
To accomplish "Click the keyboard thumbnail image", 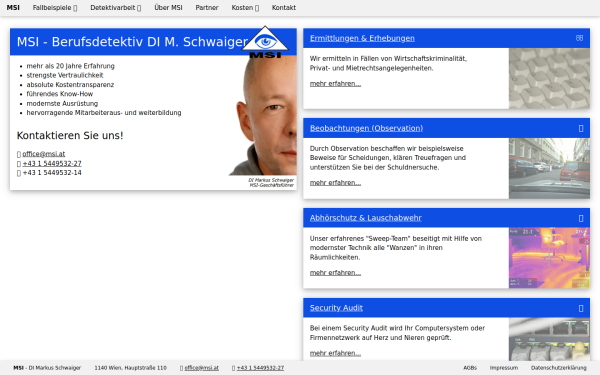I will (549, 78).
